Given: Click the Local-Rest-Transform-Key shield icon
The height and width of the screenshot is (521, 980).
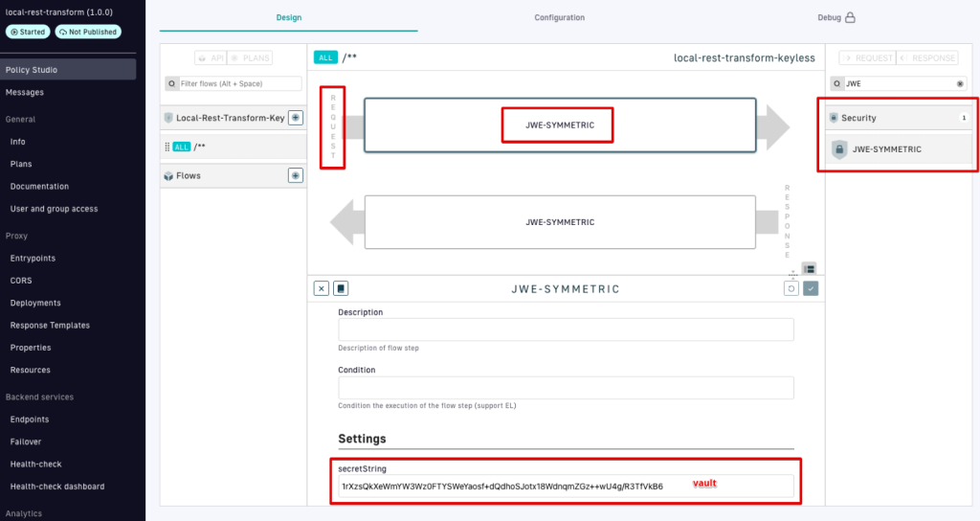Looking at the screenshot, I should click(x=168, y=118).
